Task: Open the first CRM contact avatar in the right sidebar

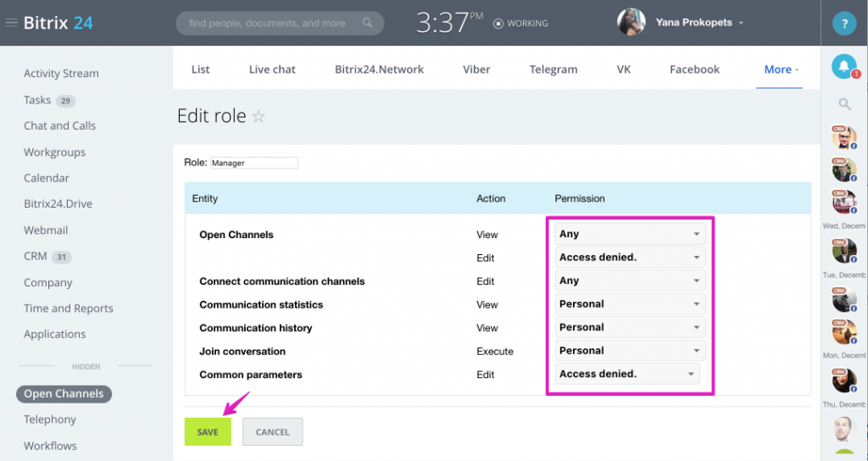Action: pos(843,137)
